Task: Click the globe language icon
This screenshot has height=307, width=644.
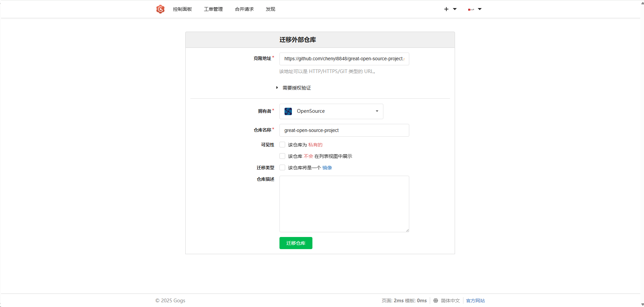Action: pos(435,301)
